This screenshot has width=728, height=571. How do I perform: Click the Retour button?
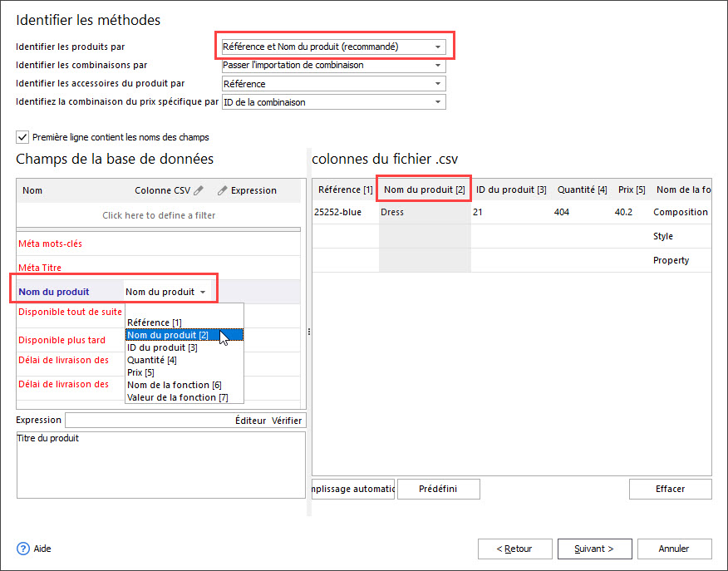pyautogui.click(x=515, y=549)
